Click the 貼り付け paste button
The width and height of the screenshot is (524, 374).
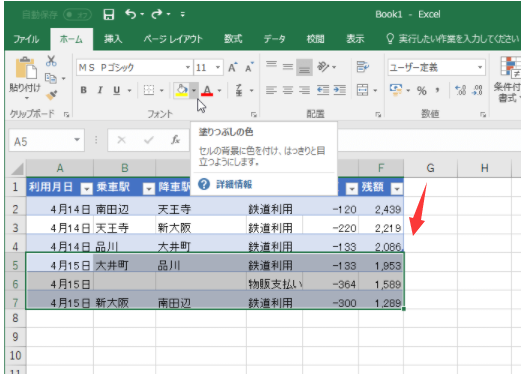25,79
